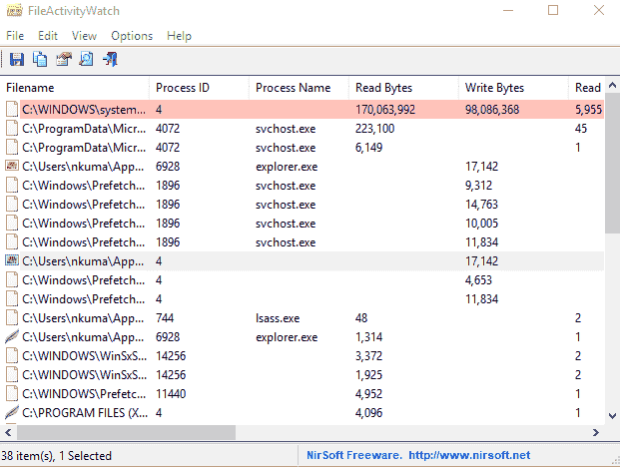Click the horizontal scrollbar left arrow

pyautogui.click(x=8, y=433)
